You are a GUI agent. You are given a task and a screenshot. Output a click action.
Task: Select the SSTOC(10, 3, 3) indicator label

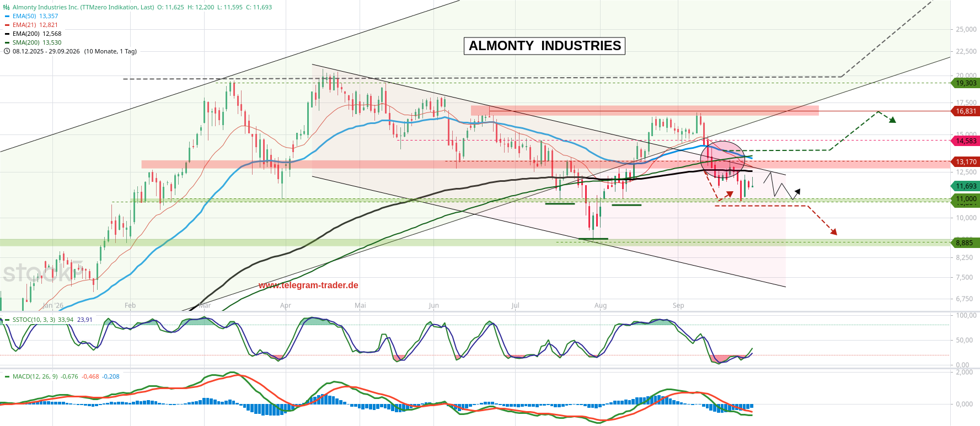34,320
